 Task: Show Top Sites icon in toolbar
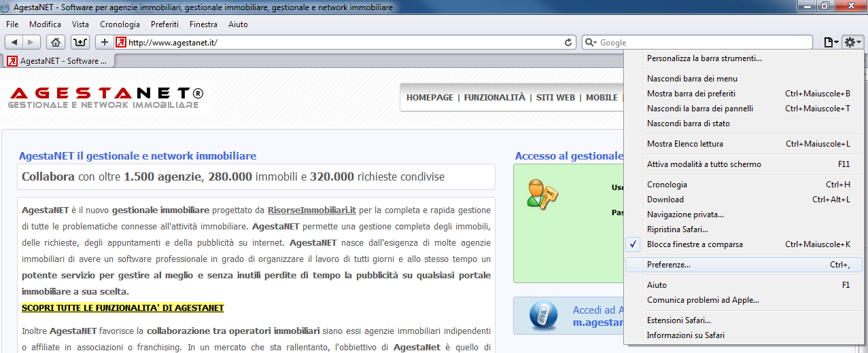coord(80,42)
